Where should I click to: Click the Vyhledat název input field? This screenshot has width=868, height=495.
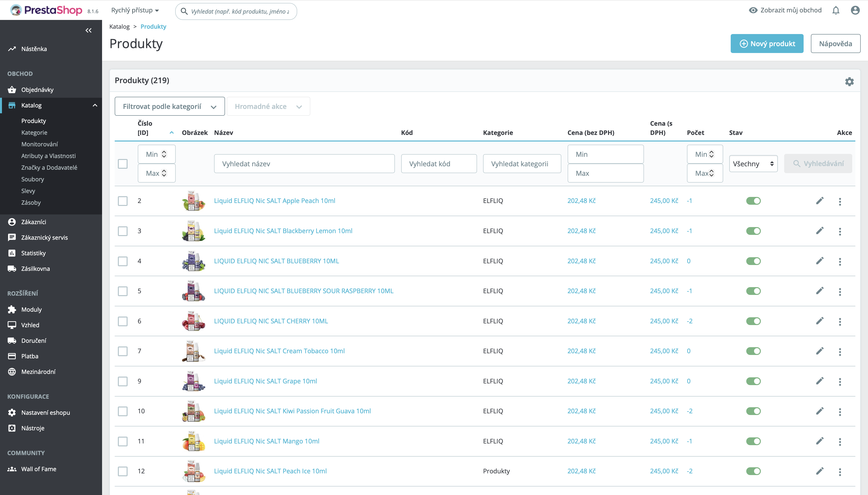(x=304, y=164)
